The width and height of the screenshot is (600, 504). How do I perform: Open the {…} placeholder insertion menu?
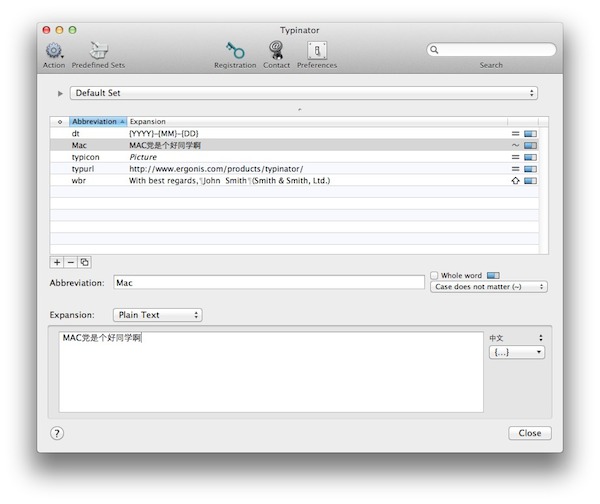pos(517,352)
